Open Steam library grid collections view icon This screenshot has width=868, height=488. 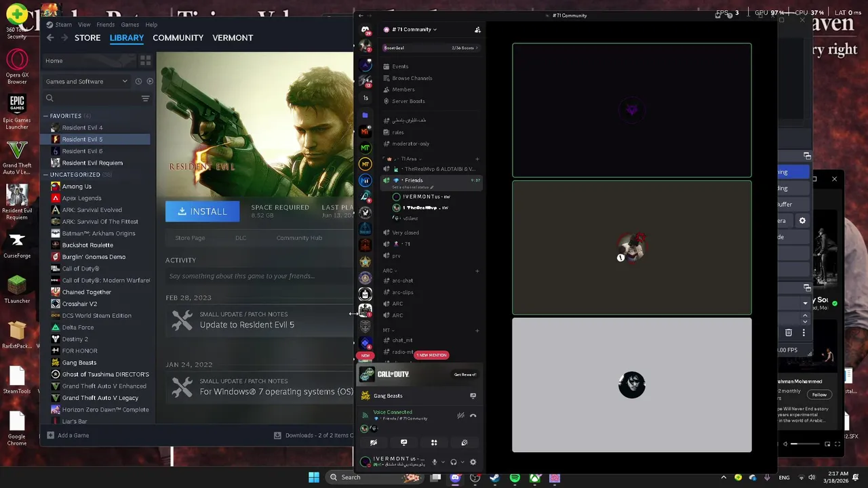pyautogui.click(x=145, y=61)
